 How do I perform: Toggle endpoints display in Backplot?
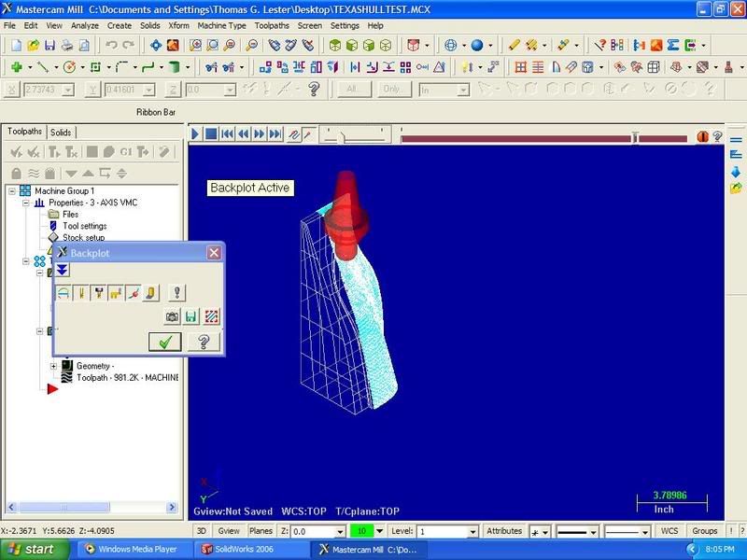coord(134,292)
